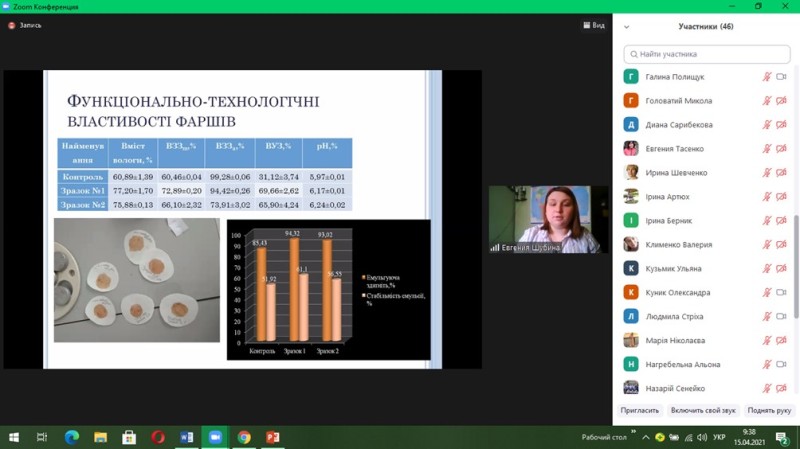This screenshot has height=449, width=800.
Task: Click muted mic icon beside Людмила Стріха
Action: click(x=767, y=317)
